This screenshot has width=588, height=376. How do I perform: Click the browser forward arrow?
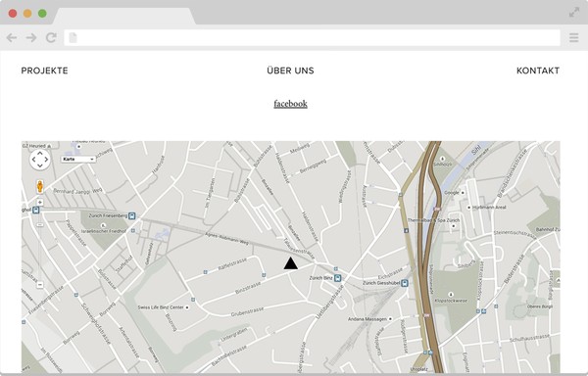31,37
